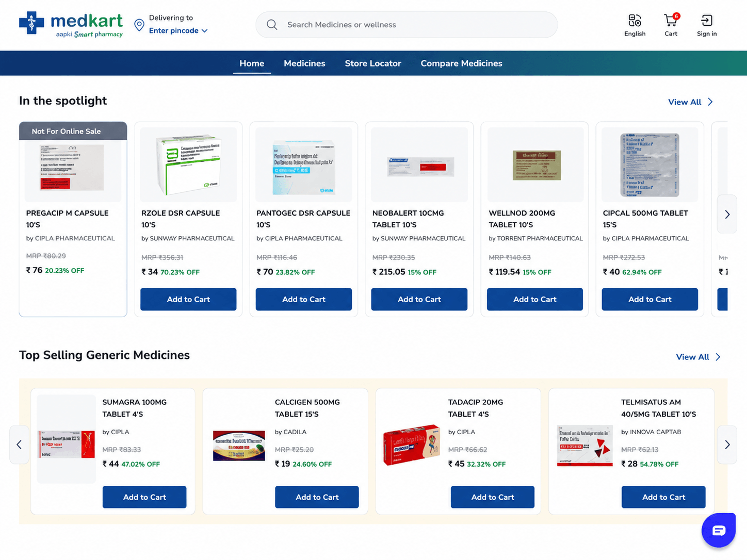
Task: Click SUMAGRA 100MG TABLET 4'S title
Action: tap(134, 408)
